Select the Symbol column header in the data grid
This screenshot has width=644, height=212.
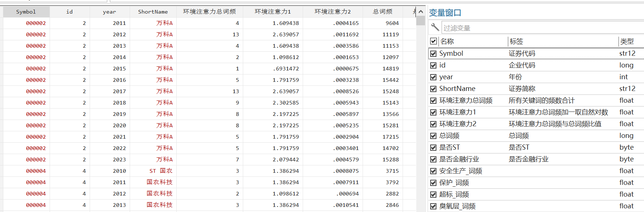click(x=26, y=12)
